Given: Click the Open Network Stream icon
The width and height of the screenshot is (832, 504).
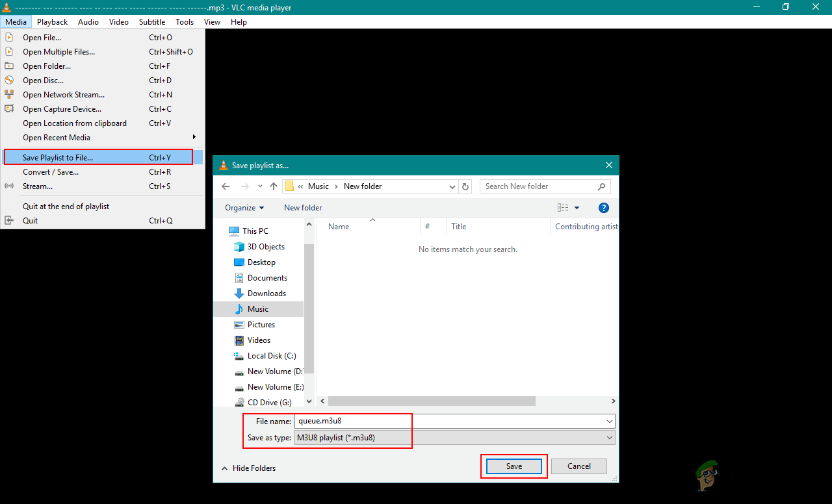Looking at the screenshot, I should coord(9,95).
